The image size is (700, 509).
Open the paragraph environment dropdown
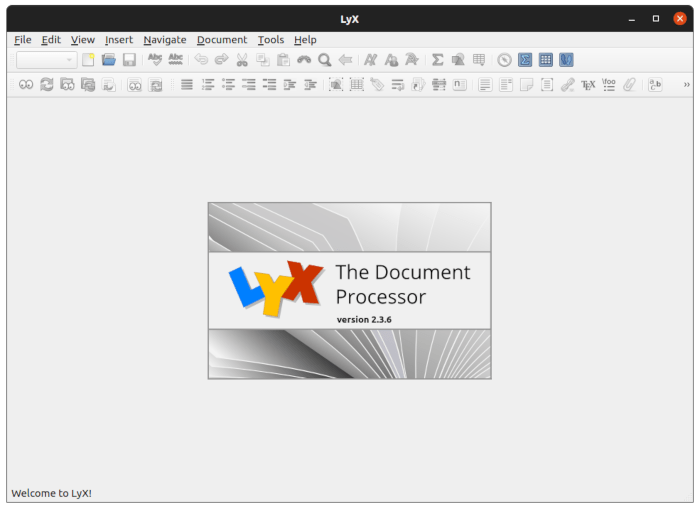(46, 60)
